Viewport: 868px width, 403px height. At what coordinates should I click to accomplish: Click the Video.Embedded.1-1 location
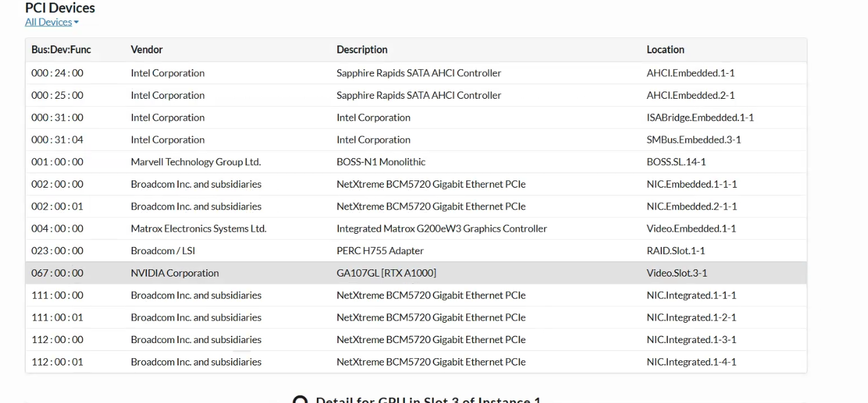[x=692, y=229]
